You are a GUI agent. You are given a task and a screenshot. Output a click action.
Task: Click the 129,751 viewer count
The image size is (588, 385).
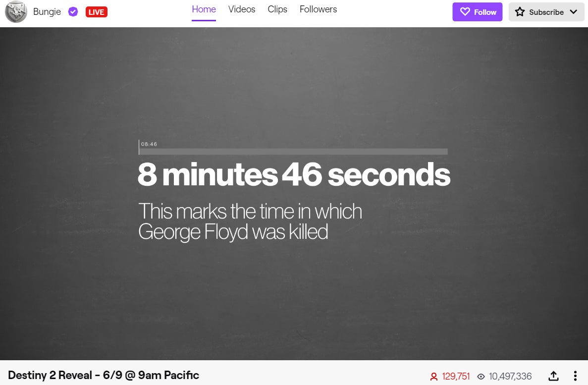[x=456, y=377]
